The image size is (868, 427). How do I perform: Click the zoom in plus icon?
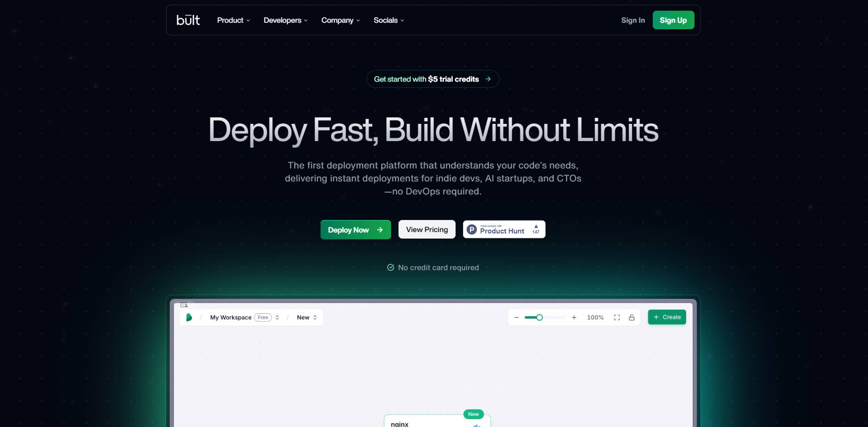(574, 317)
